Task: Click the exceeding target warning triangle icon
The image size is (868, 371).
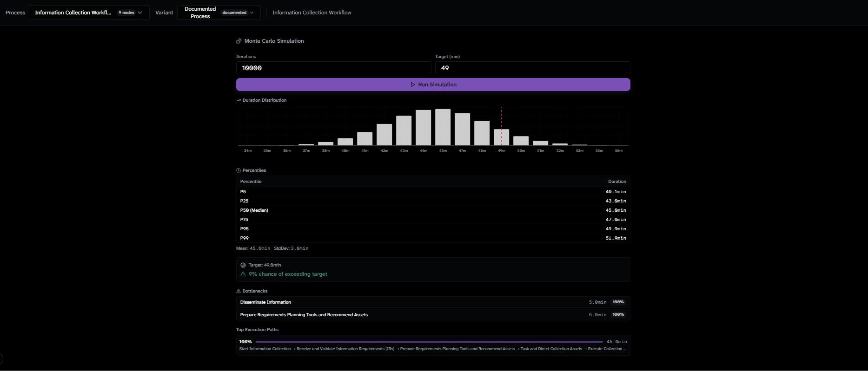Action: (243, 274)
